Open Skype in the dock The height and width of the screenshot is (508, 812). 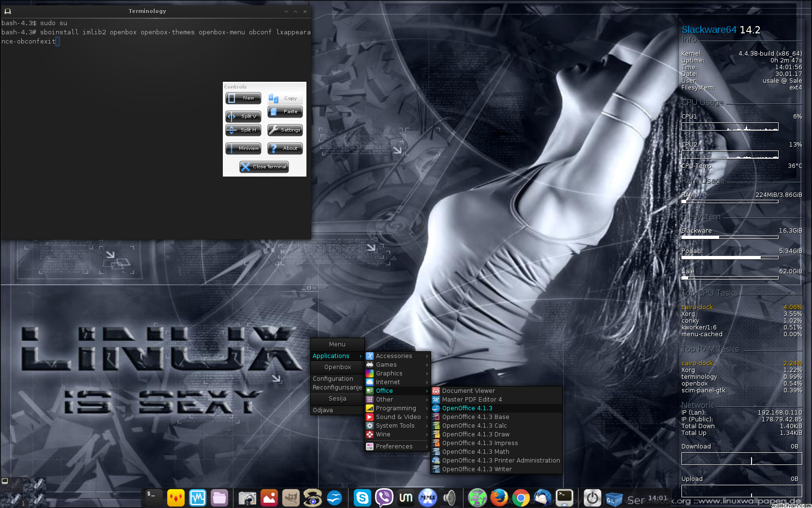tap(362, 497)
